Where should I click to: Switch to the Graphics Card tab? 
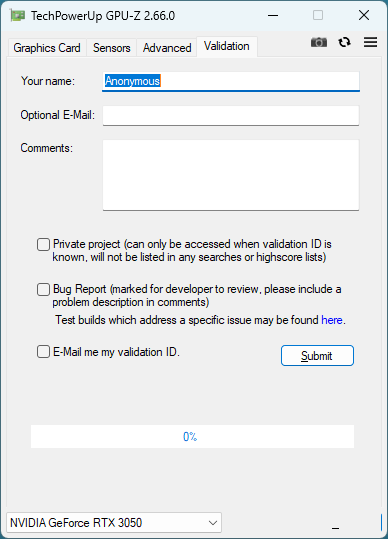(x=47, y=48)
